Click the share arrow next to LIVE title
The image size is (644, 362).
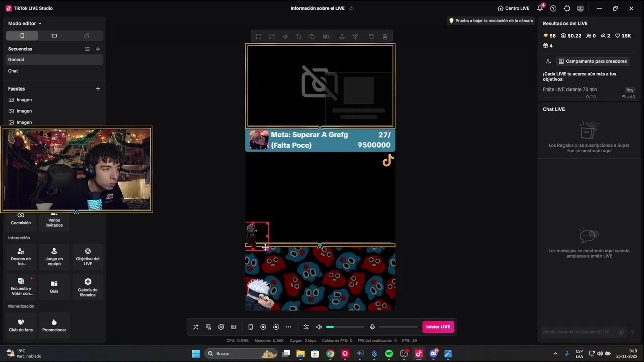[x=352, y=8]
